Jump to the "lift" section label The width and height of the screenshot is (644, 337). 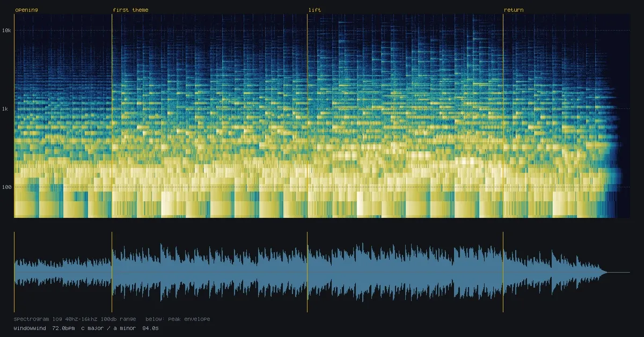pyautogui.click(x=314, y=10)
